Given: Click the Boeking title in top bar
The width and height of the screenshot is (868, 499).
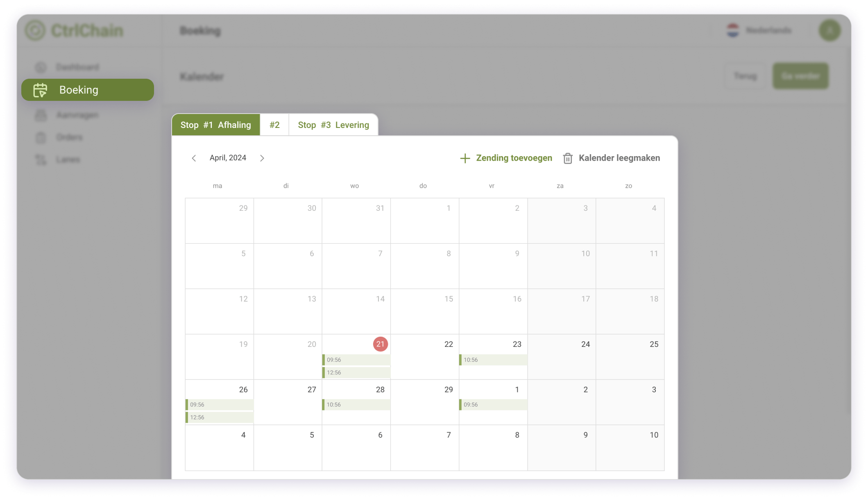Looking at the screenshot, I should 200,31.
